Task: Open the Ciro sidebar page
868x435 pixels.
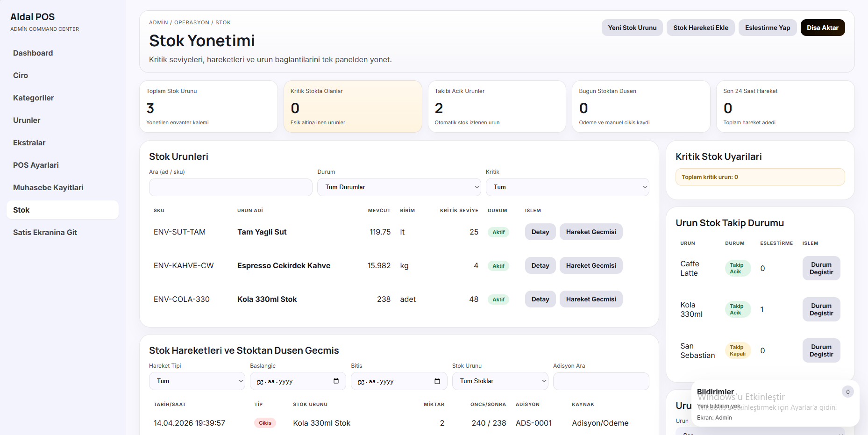Action: click(x=63, y=75)
